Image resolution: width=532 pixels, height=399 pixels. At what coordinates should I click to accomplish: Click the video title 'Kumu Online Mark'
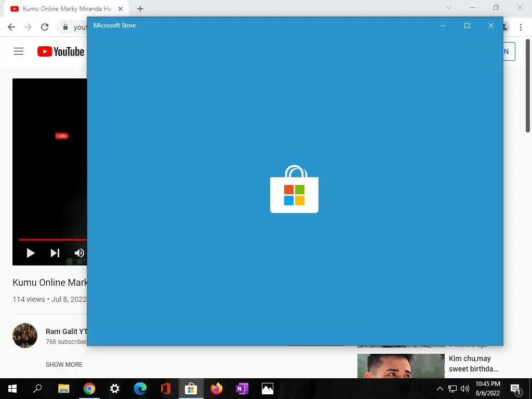pyautogui.click(x=50, y=282)
